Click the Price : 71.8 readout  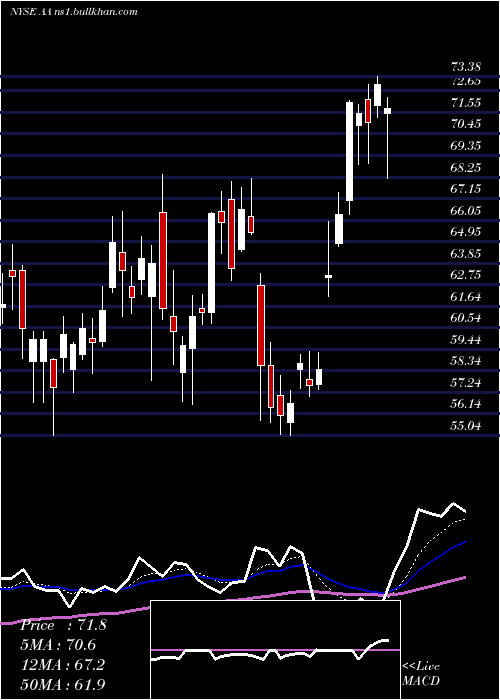[63, 625]
